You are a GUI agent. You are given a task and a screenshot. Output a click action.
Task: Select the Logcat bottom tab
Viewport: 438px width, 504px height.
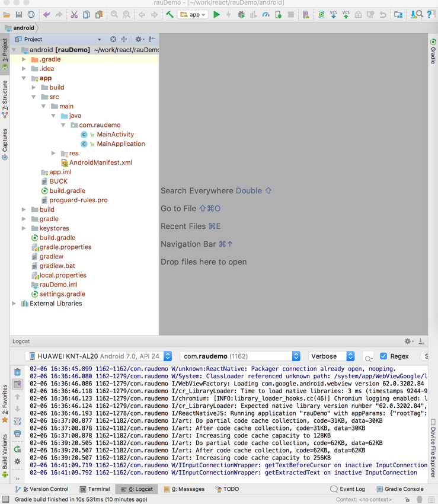pos(136,489)
